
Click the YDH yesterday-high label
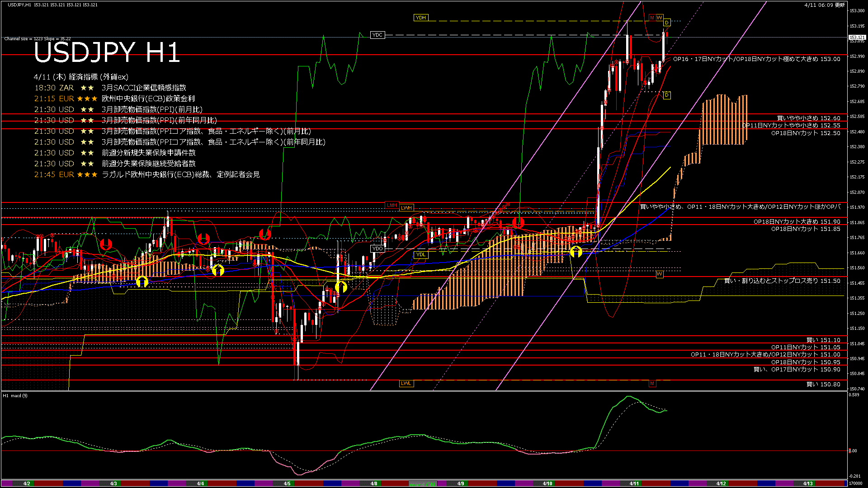coord(420,18)
